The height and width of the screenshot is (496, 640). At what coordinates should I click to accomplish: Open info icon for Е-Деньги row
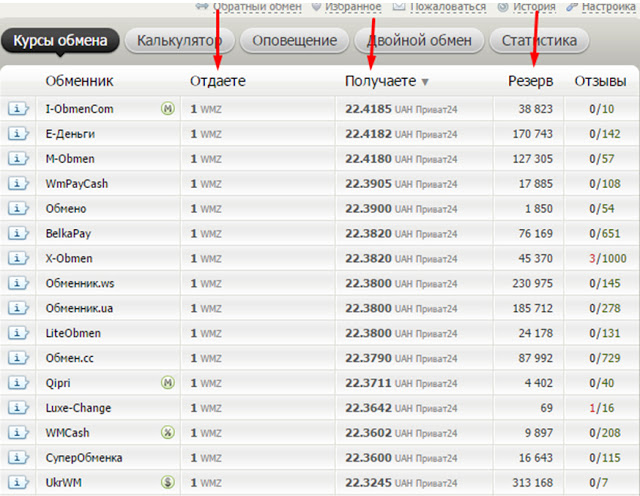pyautogui.click(x=18, y=134)
